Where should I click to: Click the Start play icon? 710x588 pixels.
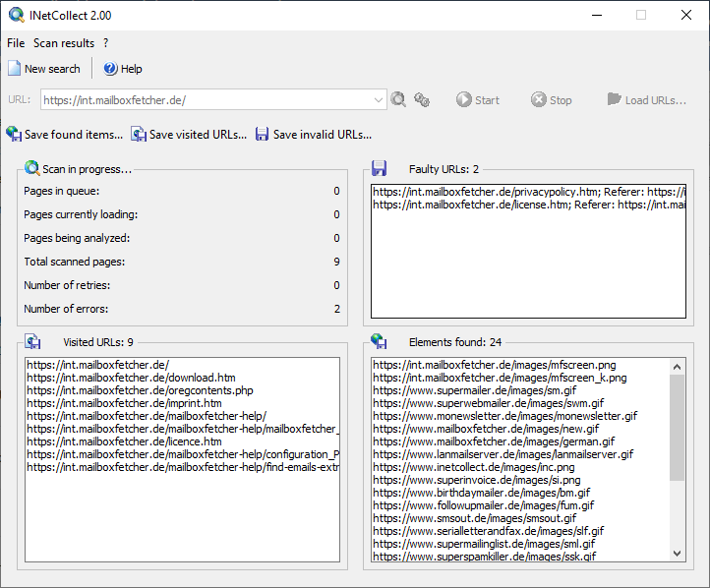click(x=464, y=99)
